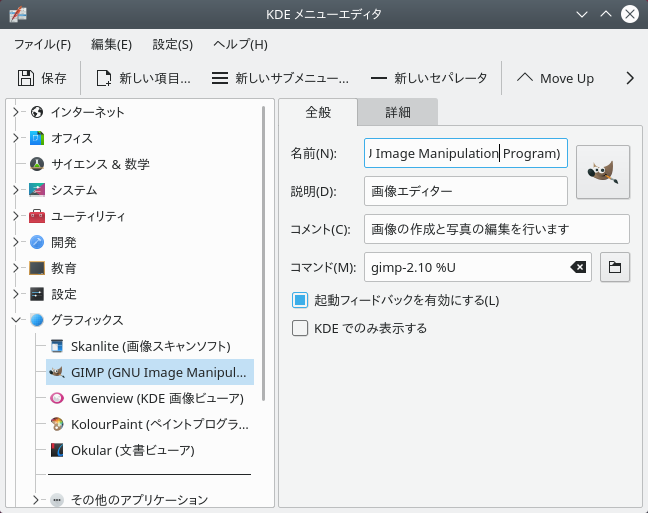Click the 名前(N) name input field

[466, 153]
